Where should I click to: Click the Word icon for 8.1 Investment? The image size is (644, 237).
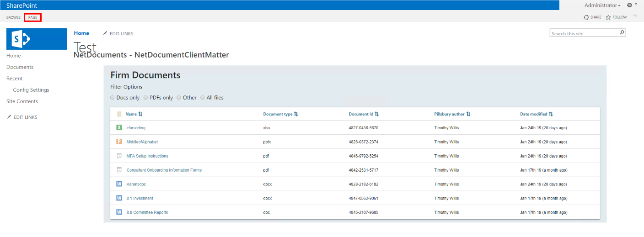119,198
